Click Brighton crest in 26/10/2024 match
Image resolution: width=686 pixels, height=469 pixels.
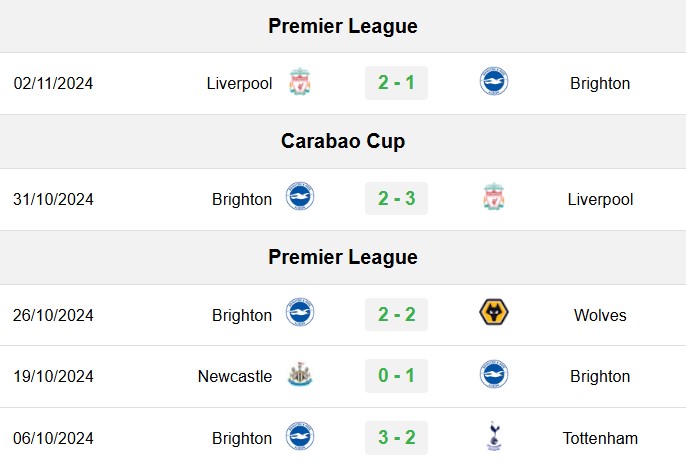300,312
